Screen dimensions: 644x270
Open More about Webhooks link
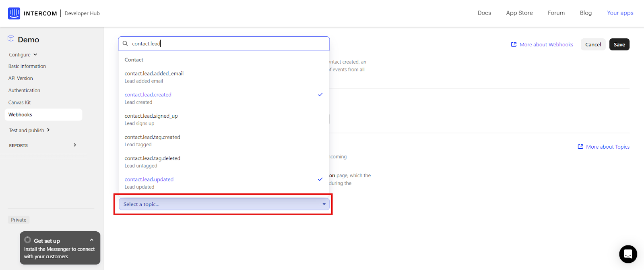point(546,44)
